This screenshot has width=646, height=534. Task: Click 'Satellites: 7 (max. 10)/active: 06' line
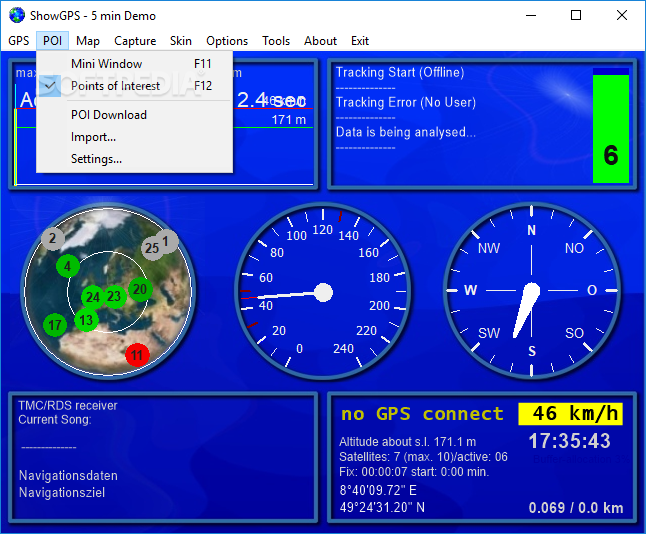click(x=423, y=457)
